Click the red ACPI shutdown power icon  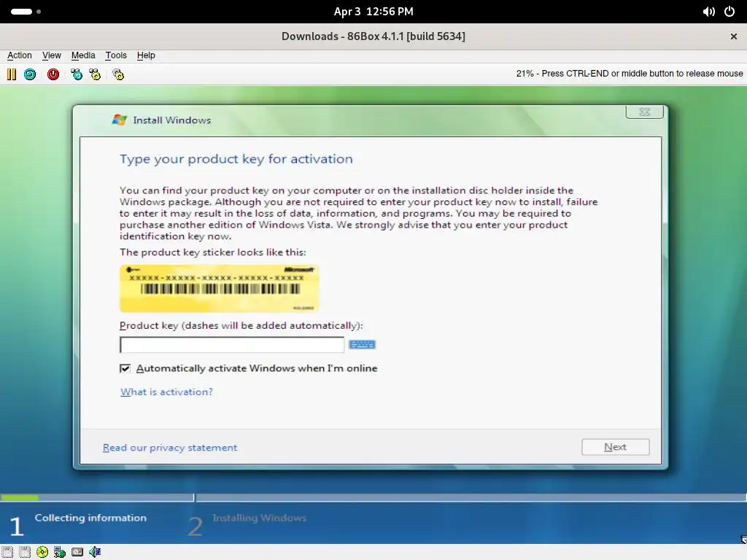(53, 74)
